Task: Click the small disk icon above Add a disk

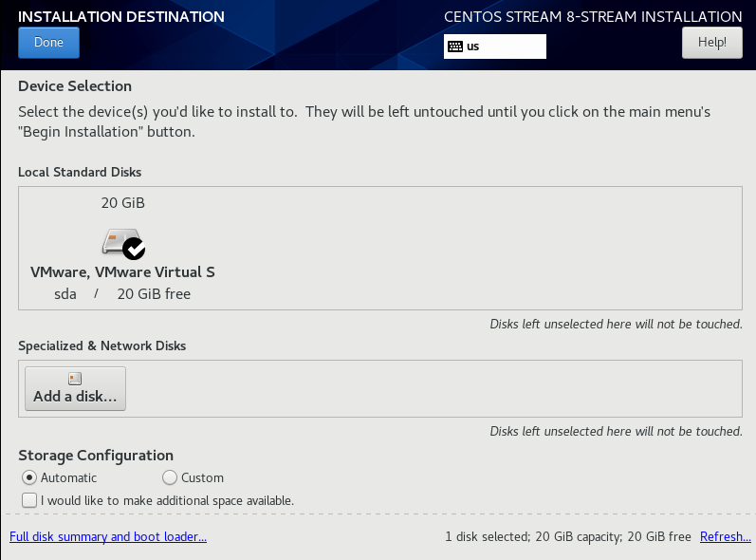Action: (75, 379)
